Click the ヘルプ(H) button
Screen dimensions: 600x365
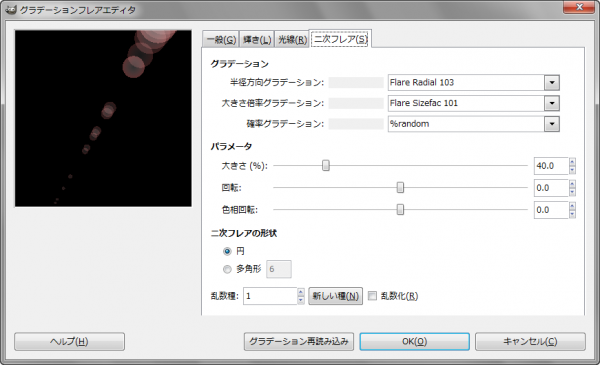tap(69, 341)
